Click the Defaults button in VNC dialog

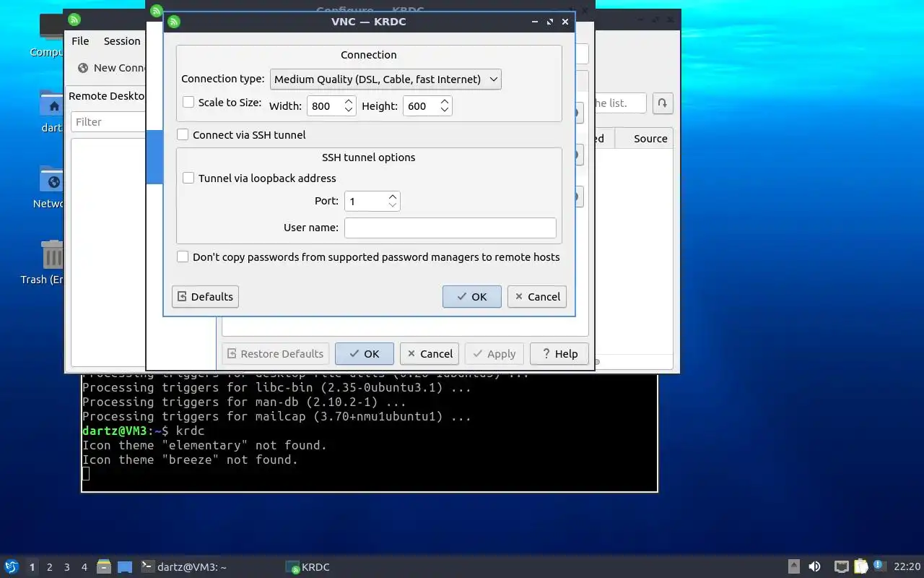(x=205, y=297)
